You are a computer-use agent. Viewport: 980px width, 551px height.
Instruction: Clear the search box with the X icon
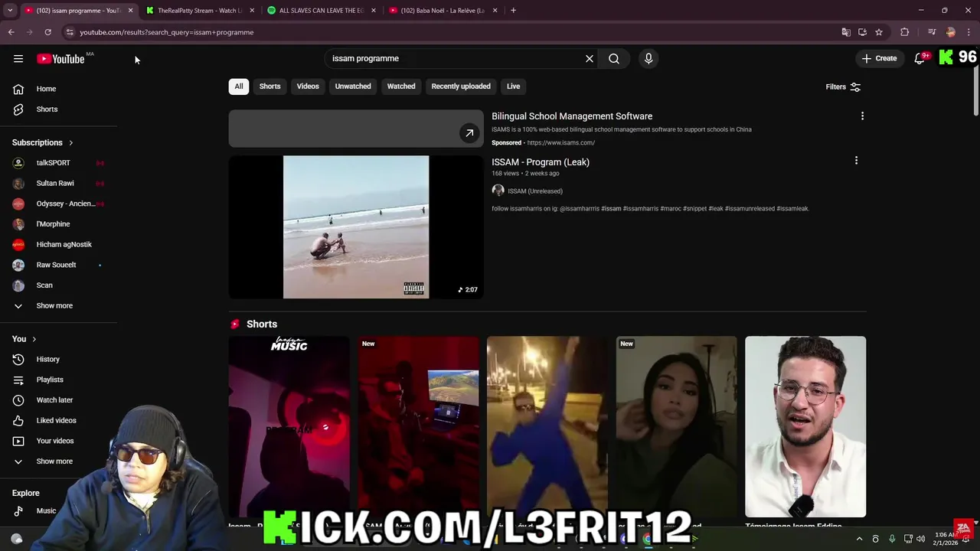590,58
